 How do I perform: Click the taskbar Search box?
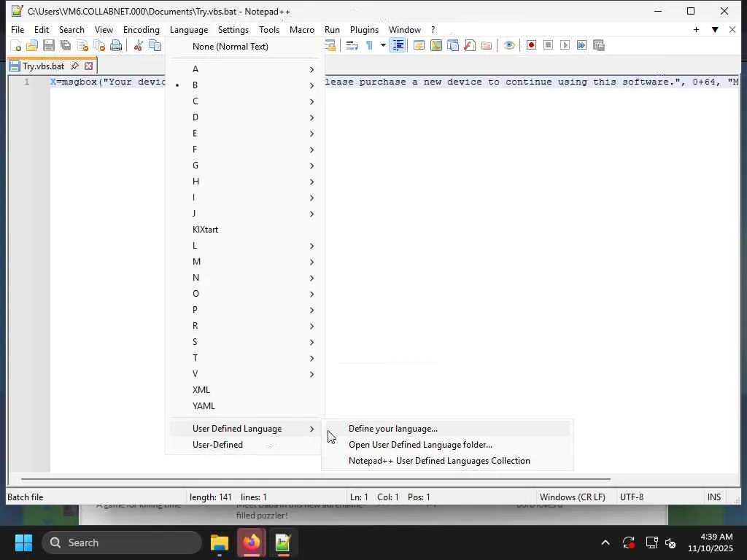click(x=122, y=542)
